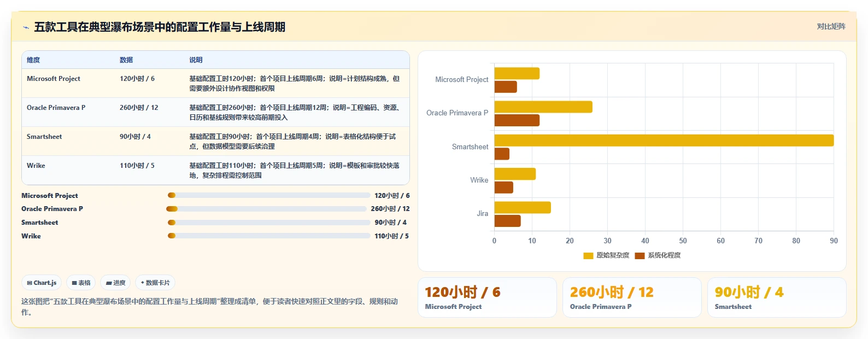
Task: Click the header icon beside the title
Action: click(x=26, y=27)
